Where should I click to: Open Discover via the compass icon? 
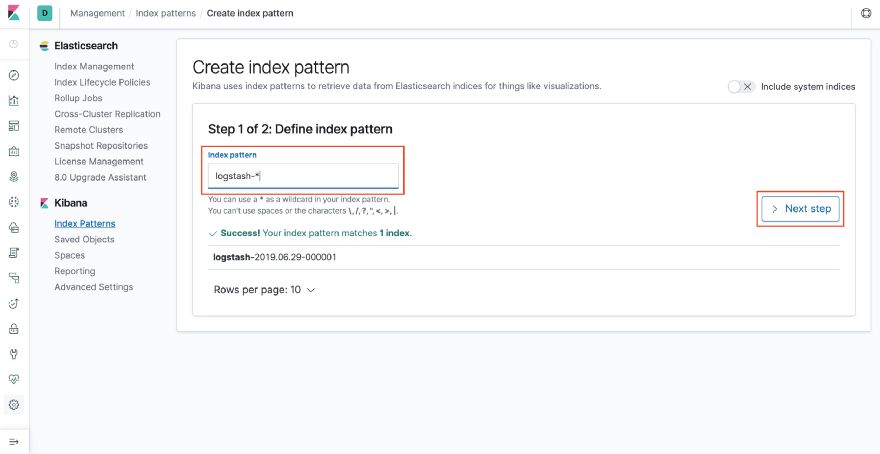point(14,75)
